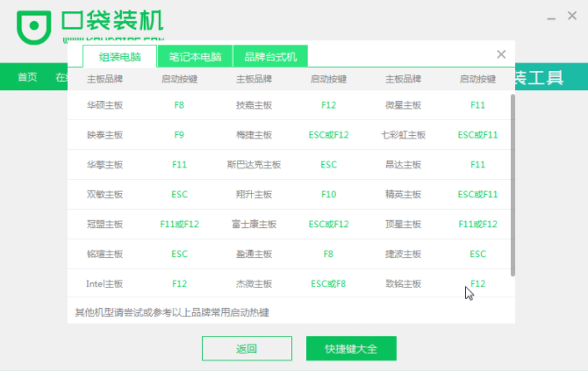
Task: Go to 首页 in navigation bar
Action: pyautogui.click(x=28, y=77)
